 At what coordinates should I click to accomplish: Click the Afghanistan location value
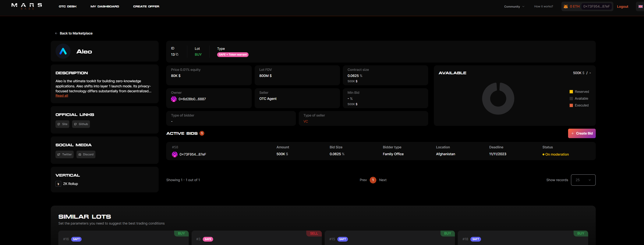445,154
